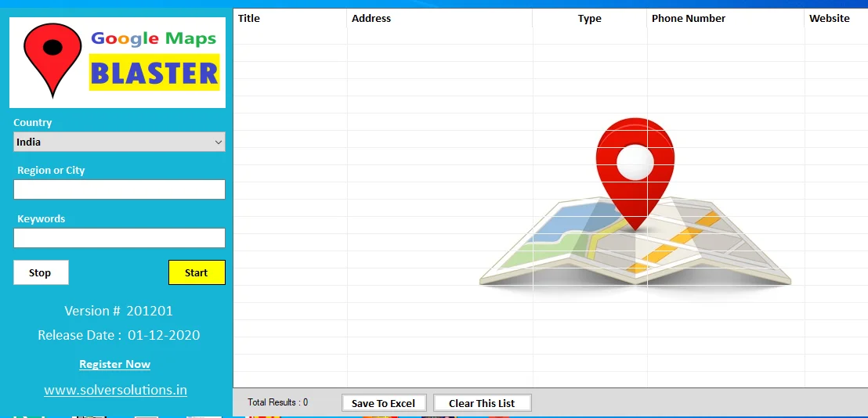This screenshot has width=868, height=418.
Task: Click the Clear This List button
Action: click(482, 403)
